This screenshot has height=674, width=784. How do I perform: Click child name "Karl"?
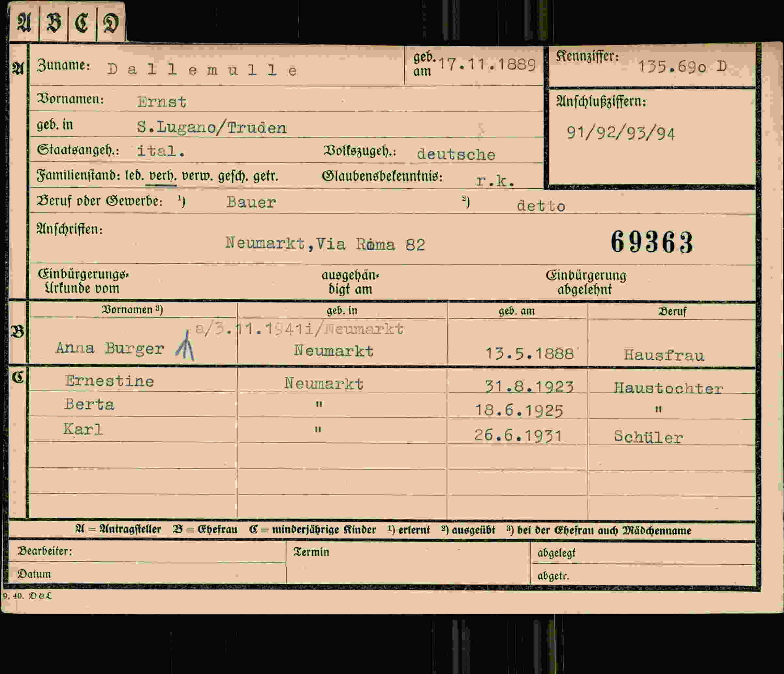[83, 429]
